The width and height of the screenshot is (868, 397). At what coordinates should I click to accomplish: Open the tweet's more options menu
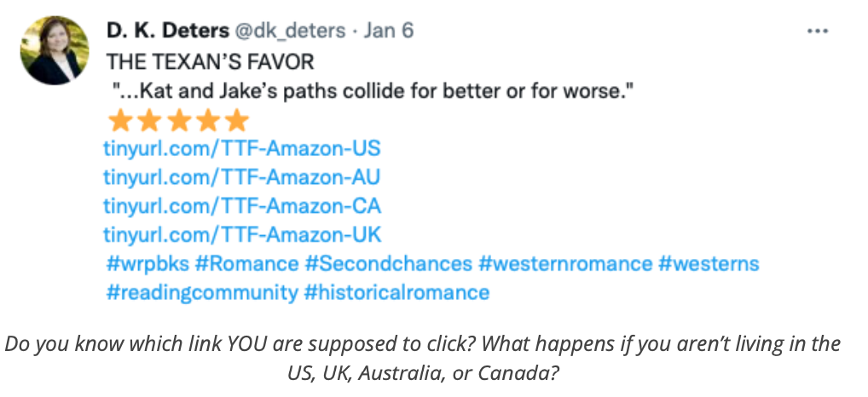point(817,31)
